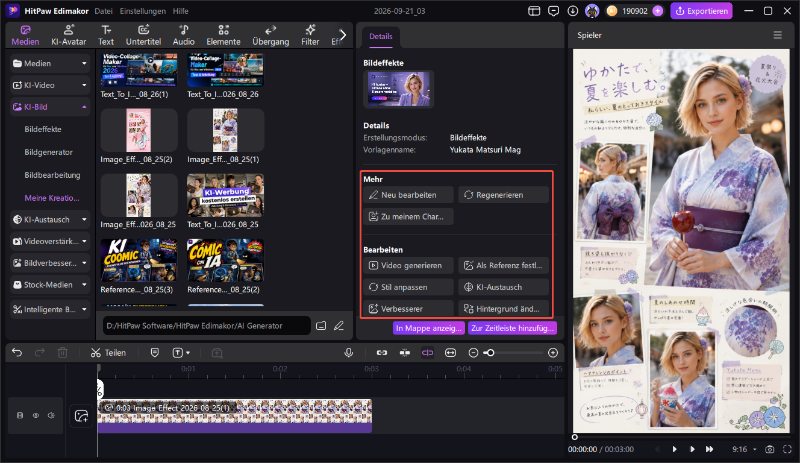Click Video generieren button
The image size is (800, 463).
click(x=408, y=265)
